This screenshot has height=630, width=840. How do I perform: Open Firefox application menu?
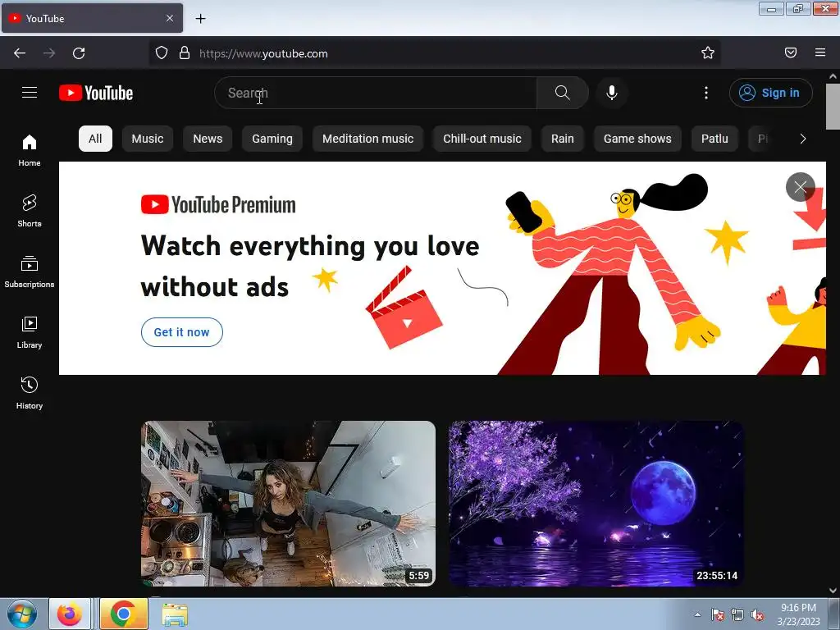(820, 53)
